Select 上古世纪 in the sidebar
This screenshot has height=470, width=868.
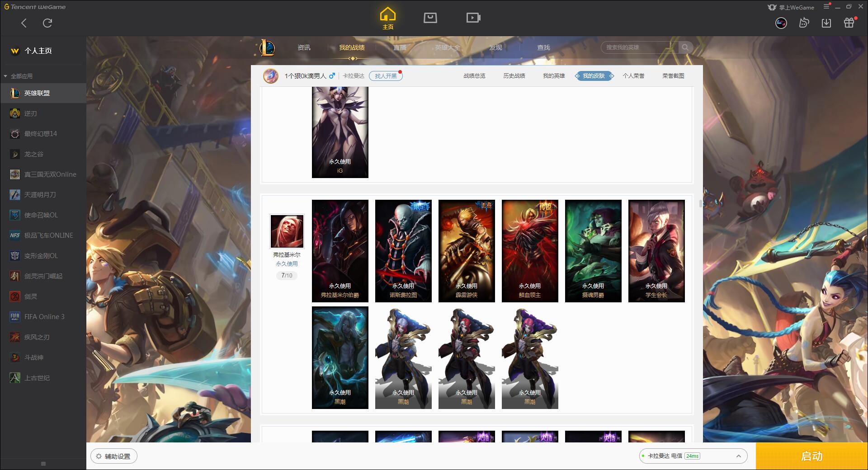pyautogui.click(x=43, y=378)
